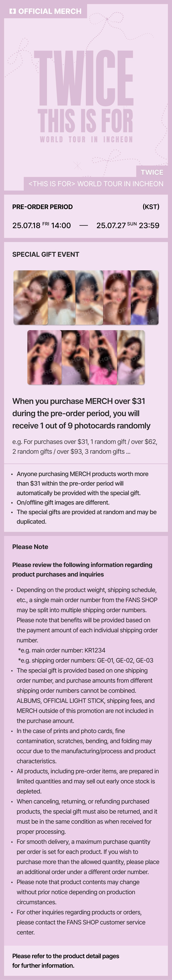The height and width of the screenshot is (980, 172).
Task: Click the sparkle star below the tour title
Action: coord(77,166)
